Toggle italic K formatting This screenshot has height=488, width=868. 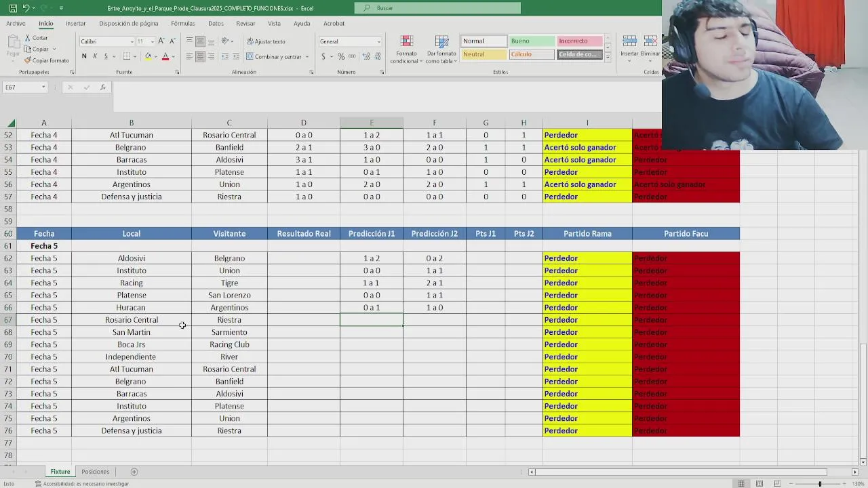[95, 56]
